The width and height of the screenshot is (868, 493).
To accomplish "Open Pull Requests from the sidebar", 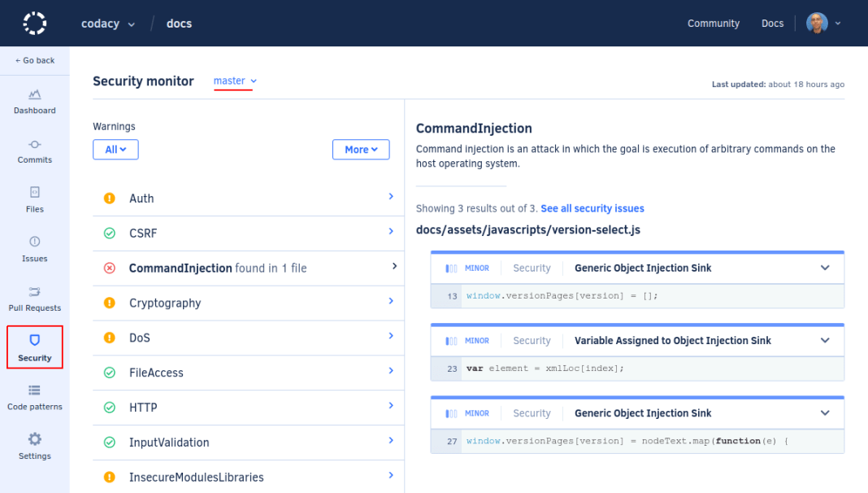I will [34, 299].
